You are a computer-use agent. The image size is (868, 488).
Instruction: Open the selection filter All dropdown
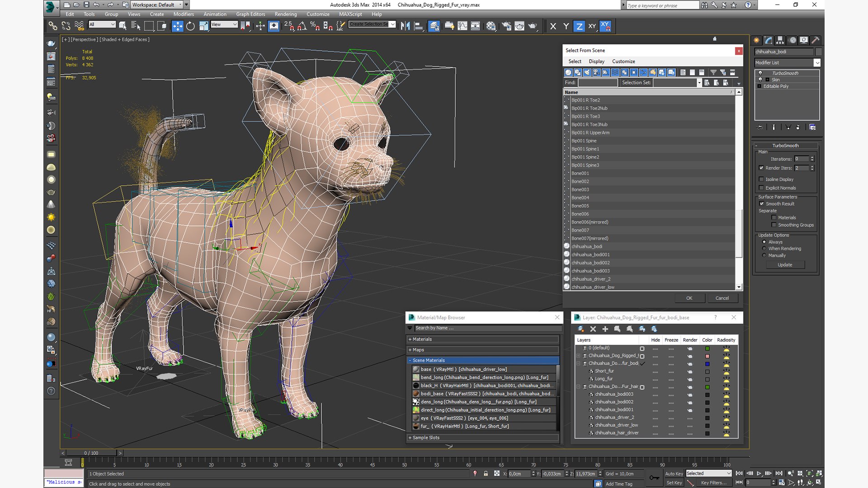(x=102, y=24)
